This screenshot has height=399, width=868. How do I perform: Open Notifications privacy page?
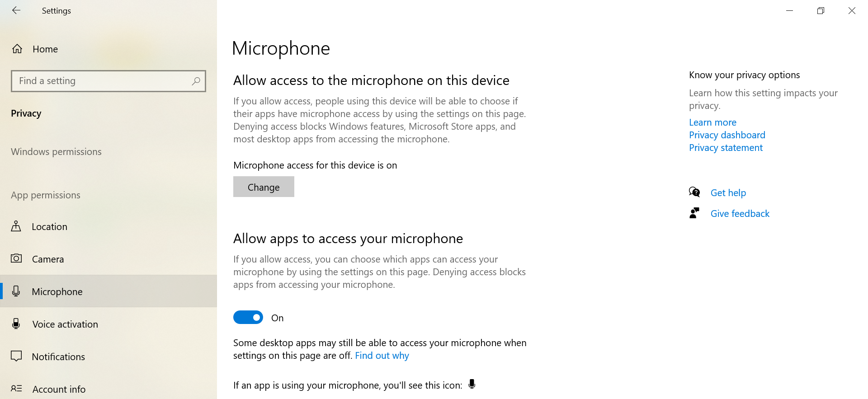coord(58,357)
